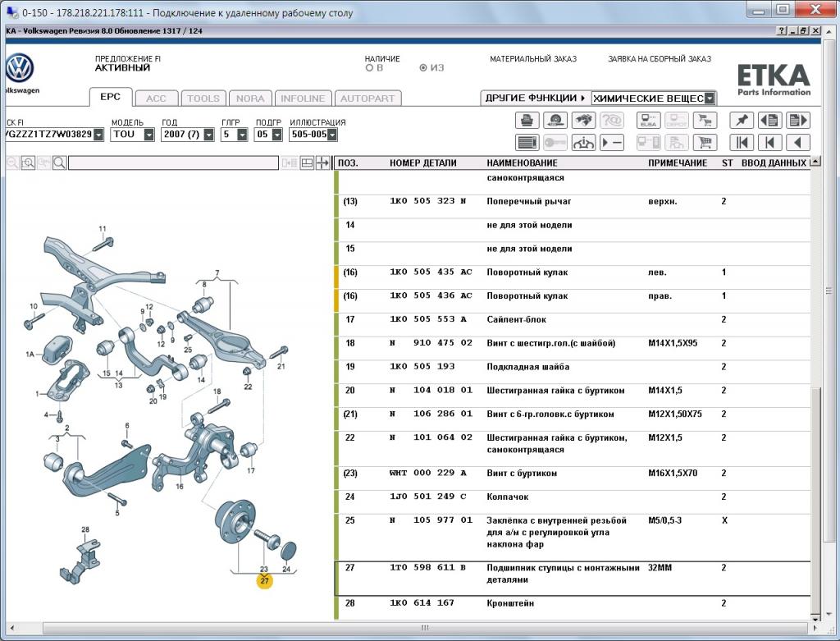Click the double shopping carts icon
The width and height of the screenshot is (840, 641).
(x=705, y=120)
